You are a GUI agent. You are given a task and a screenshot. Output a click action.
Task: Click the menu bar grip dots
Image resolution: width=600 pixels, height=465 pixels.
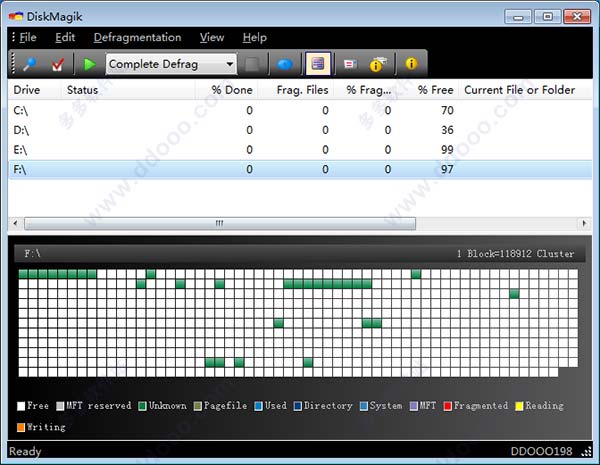[x=13, y=37]
